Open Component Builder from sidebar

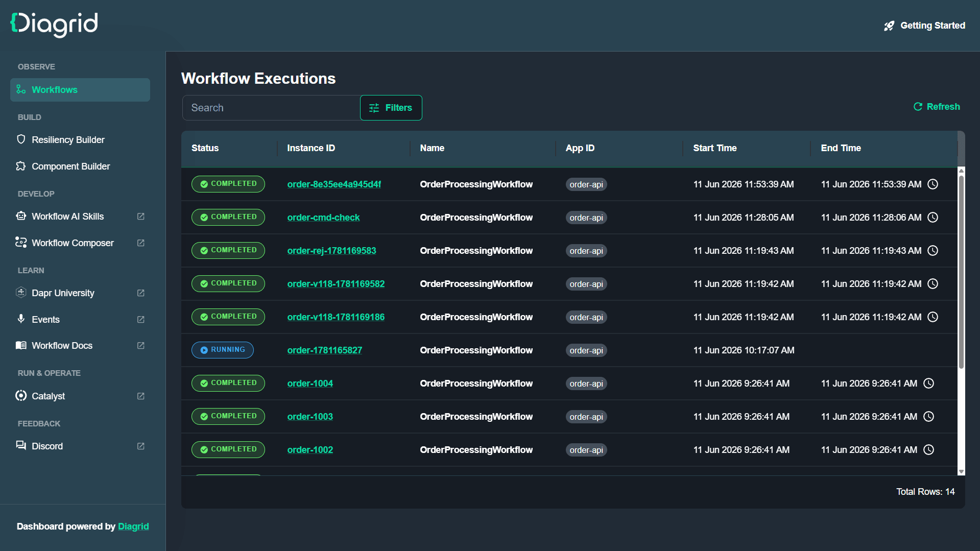[x=80, y=166]
